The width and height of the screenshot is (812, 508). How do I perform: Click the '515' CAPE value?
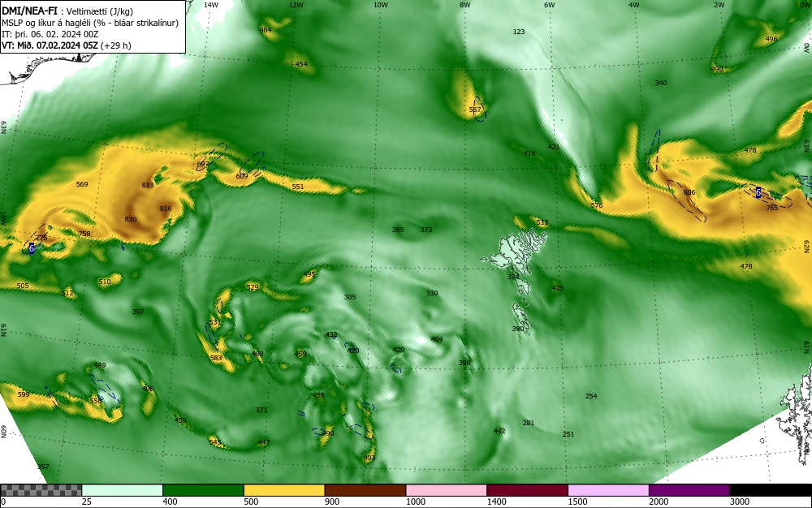(x=542, y=223)
